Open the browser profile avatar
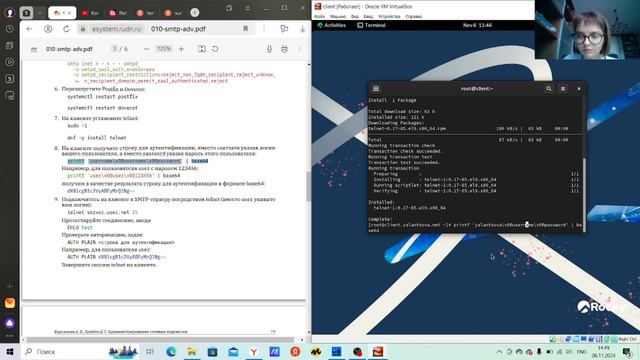This screenshot has width=640, height=360. pyautogui.click(x=10, y=13)
